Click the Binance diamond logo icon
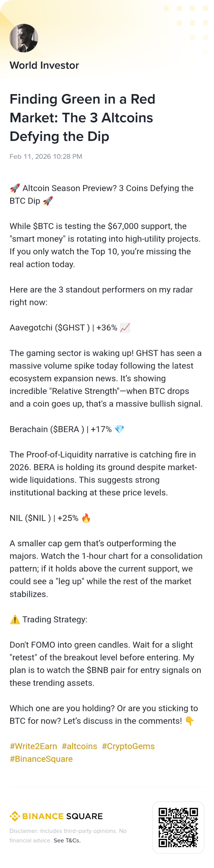This screenshot has width=214, height=868. click(x=14, y=816)
